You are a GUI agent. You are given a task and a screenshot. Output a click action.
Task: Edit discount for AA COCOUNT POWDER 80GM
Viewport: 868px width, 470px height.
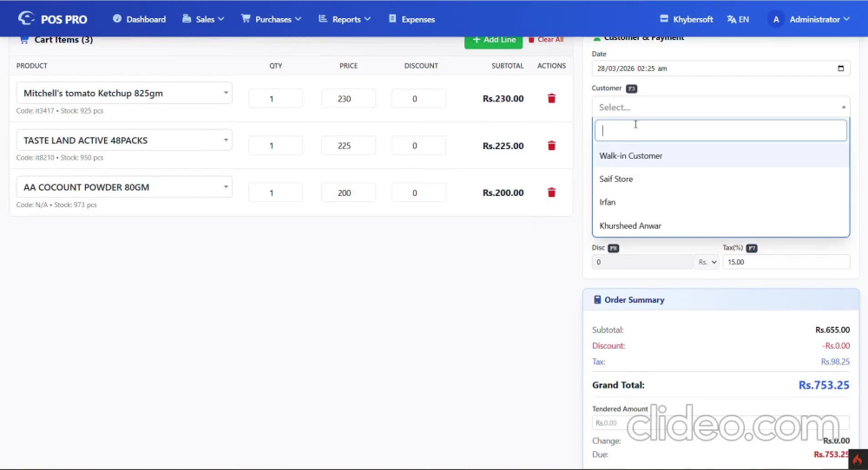point(418,193)
